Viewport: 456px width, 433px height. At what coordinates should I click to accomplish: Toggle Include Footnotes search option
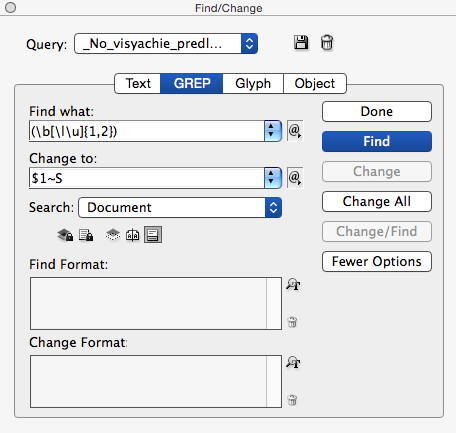(x=153, y=235)
